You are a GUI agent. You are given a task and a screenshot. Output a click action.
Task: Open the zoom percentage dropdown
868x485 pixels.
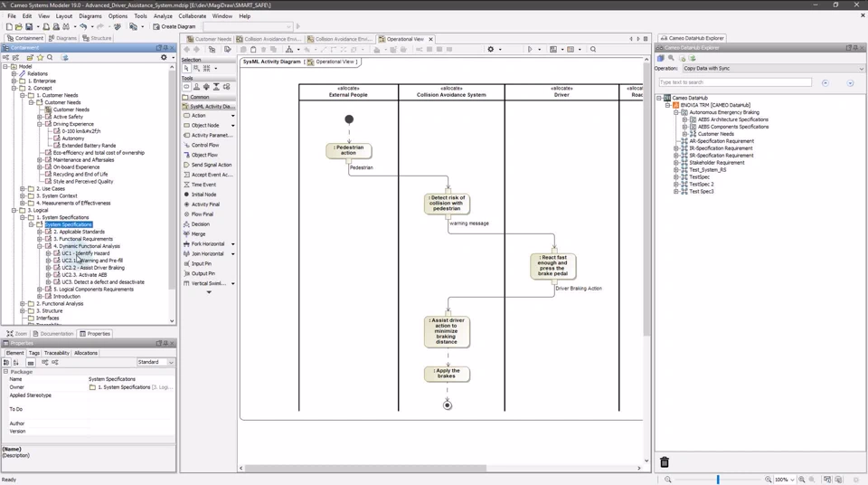pos(793,480)
